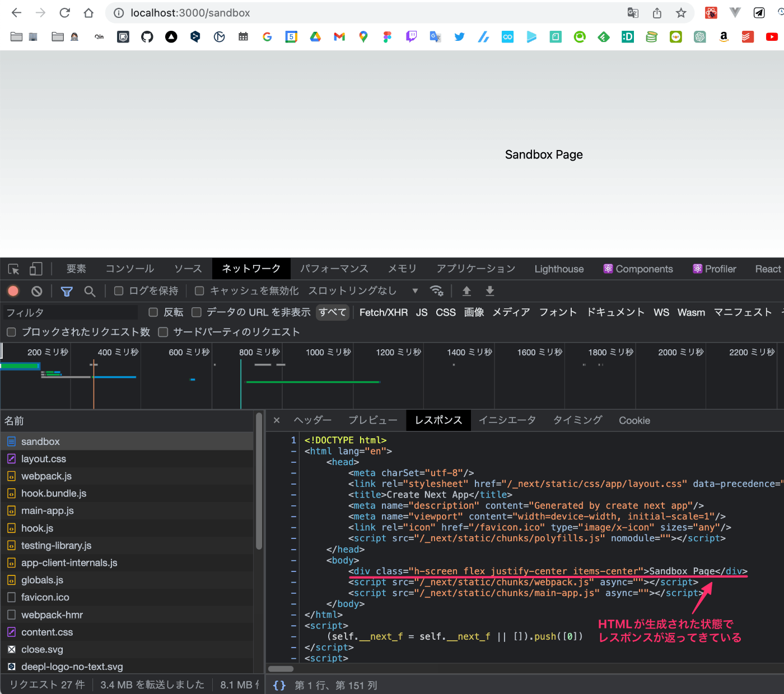Stop recording the network log
Screen dimensions: 784x694
(13, 291)
